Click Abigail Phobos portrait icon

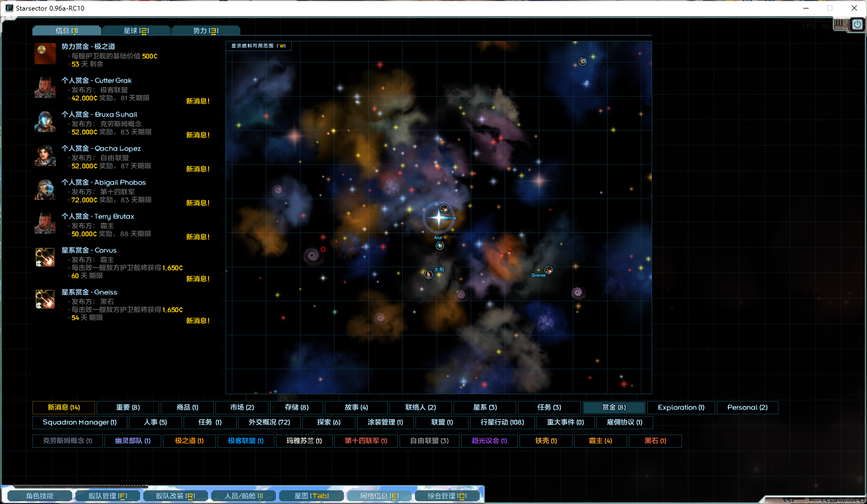point(45,189)
